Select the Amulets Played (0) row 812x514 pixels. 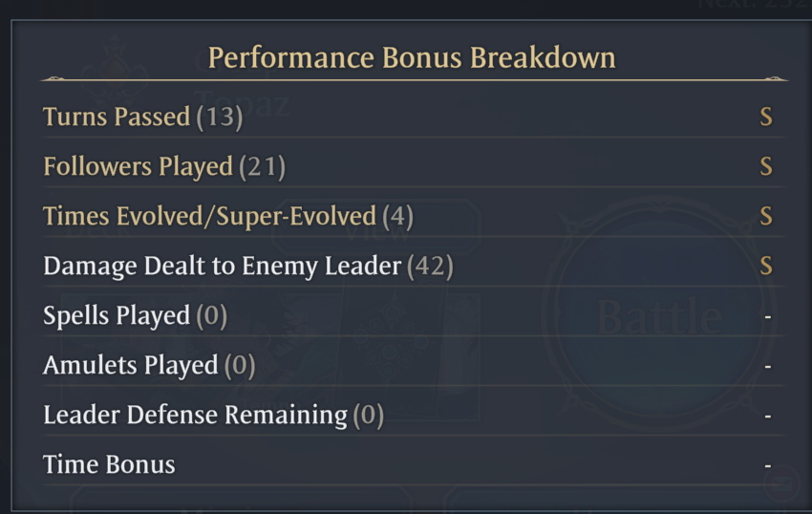(x=414, y=365)
